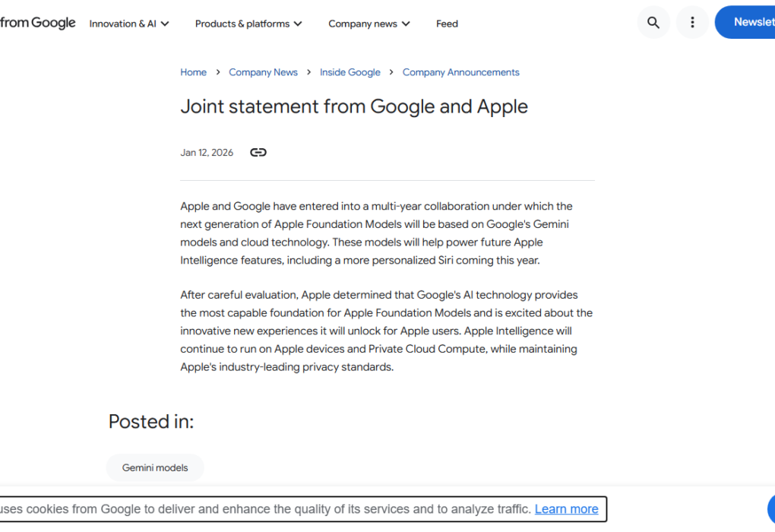
Task: Open the search magnifier icon
Action: click(x=653, y=22)
